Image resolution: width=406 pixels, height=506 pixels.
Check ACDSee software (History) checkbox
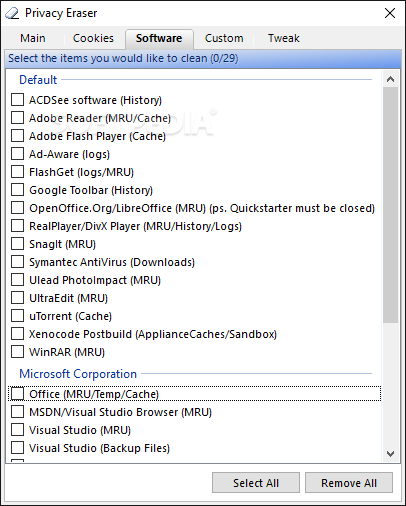click(17, 100)
